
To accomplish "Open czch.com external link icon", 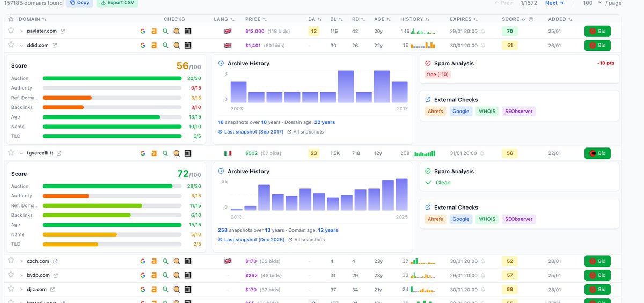I will point(55,261).
